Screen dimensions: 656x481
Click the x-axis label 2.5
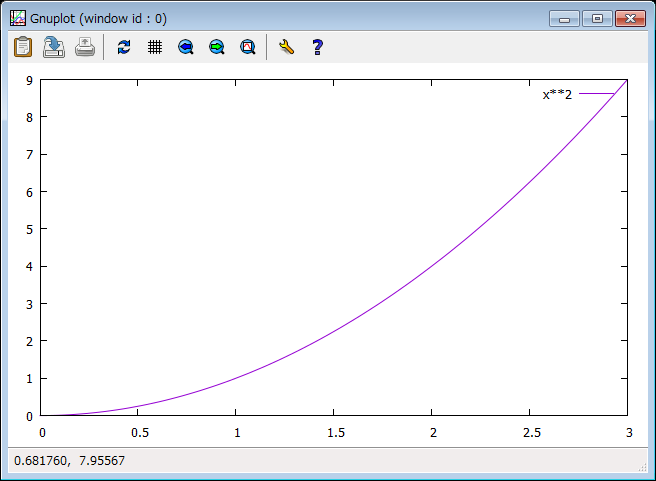(532, 432)
